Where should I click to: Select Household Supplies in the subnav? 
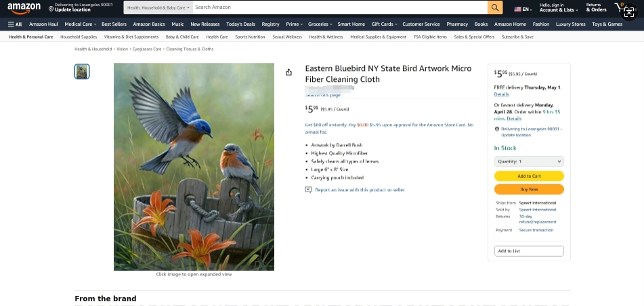pyautogui.click(x=79, y=37)
